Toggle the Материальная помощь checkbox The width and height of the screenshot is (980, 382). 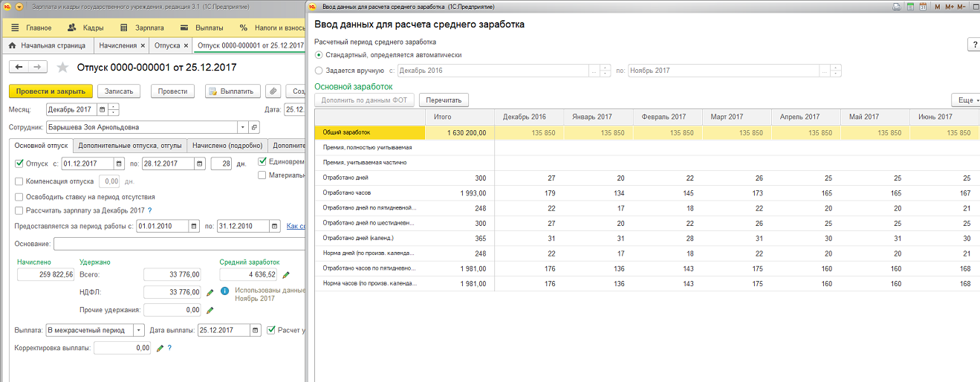tap(262, 175)
